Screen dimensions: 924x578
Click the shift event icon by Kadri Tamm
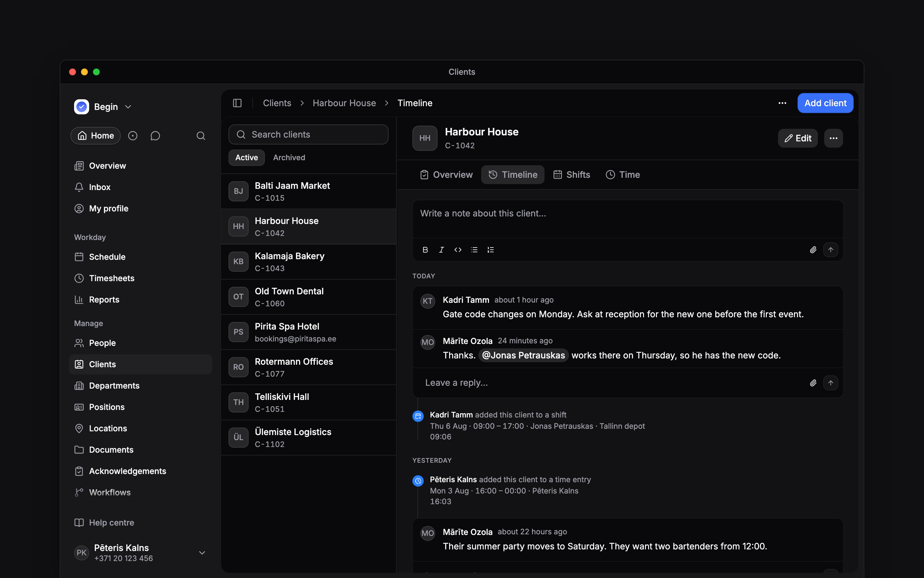coord(418,416)
